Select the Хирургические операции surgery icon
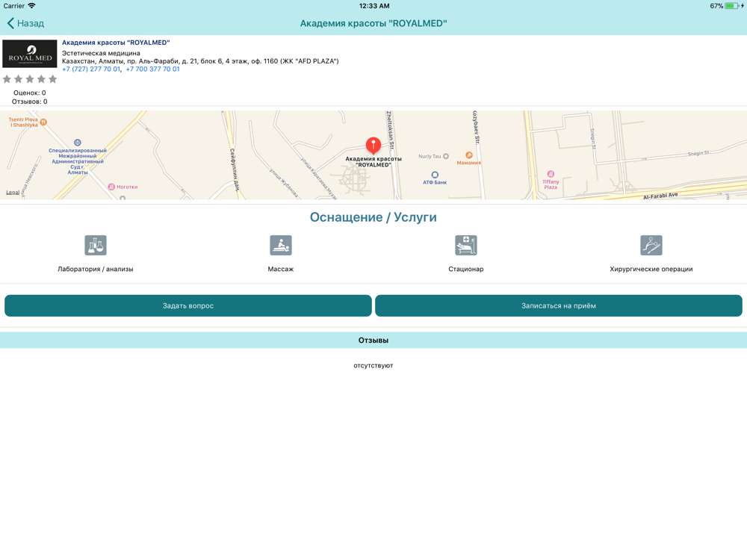 [x=651, y=245]
